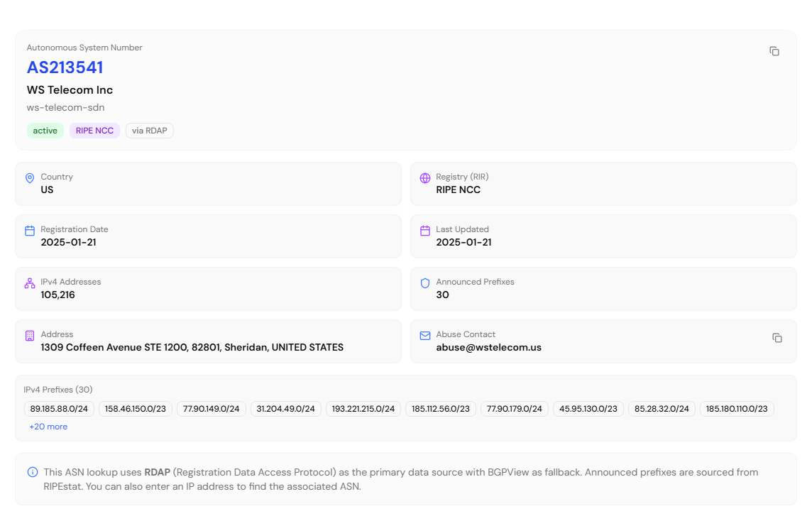The height and width of the screenshot is (516, 812).
Task: Select prefix chip 77.90.149.0/24
Action: (212, 409)
